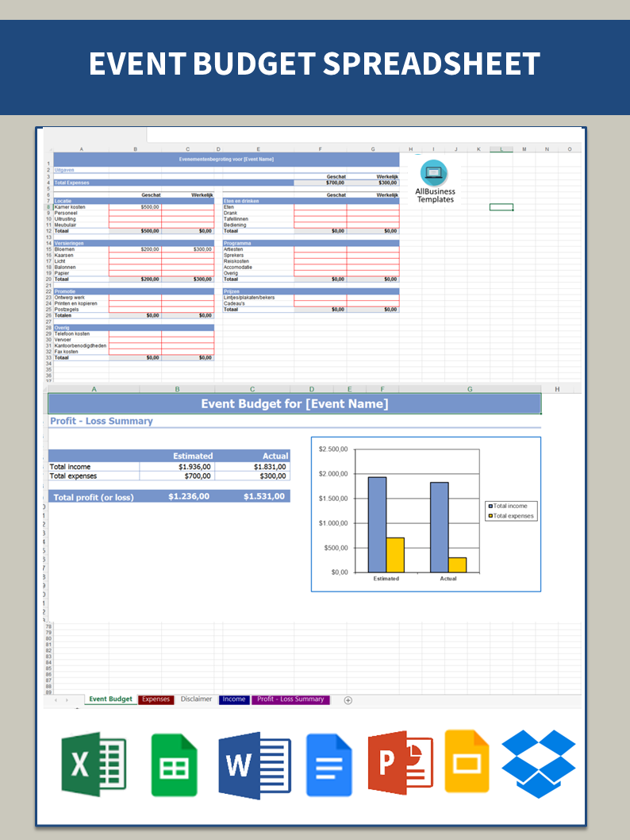This screenshot has width=630, height=840.
Task: Go to Profit - Loss Summary tab
Action: pyautogui.click(x=290, y=699)
